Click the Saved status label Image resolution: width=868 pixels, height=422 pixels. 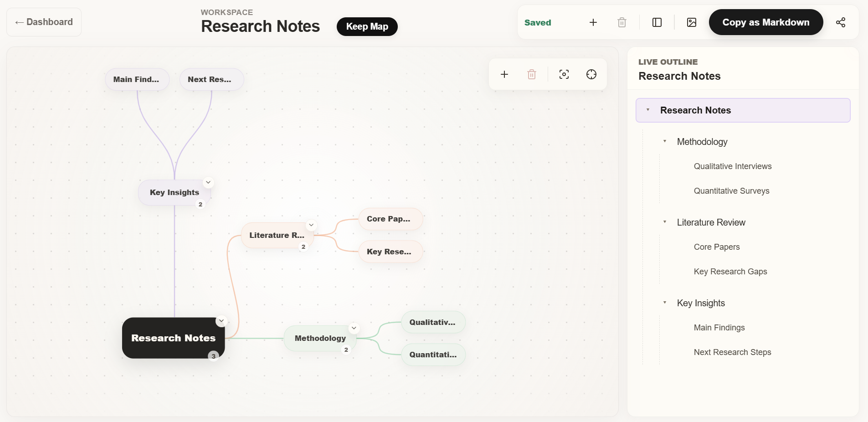click(x=537, y=22)
